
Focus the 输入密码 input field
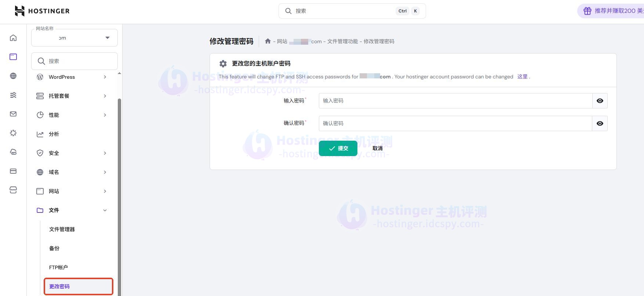[x=455, y=101]
